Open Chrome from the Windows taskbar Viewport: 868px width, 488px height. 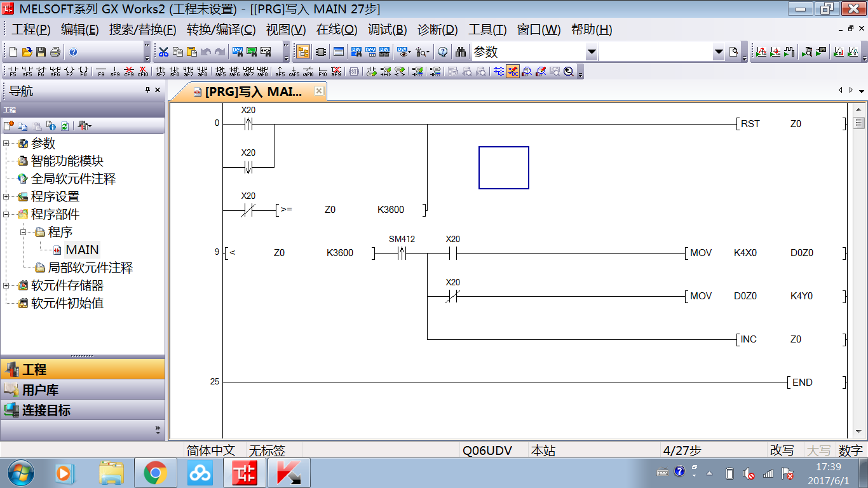(155, 473)
